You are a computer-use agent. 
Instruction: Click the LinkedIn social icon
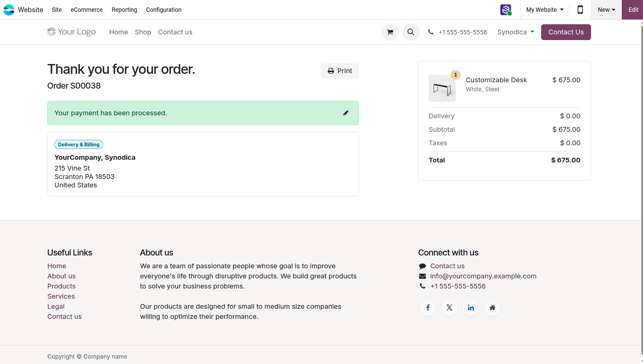pyautogui.click(x=471, y=308)
